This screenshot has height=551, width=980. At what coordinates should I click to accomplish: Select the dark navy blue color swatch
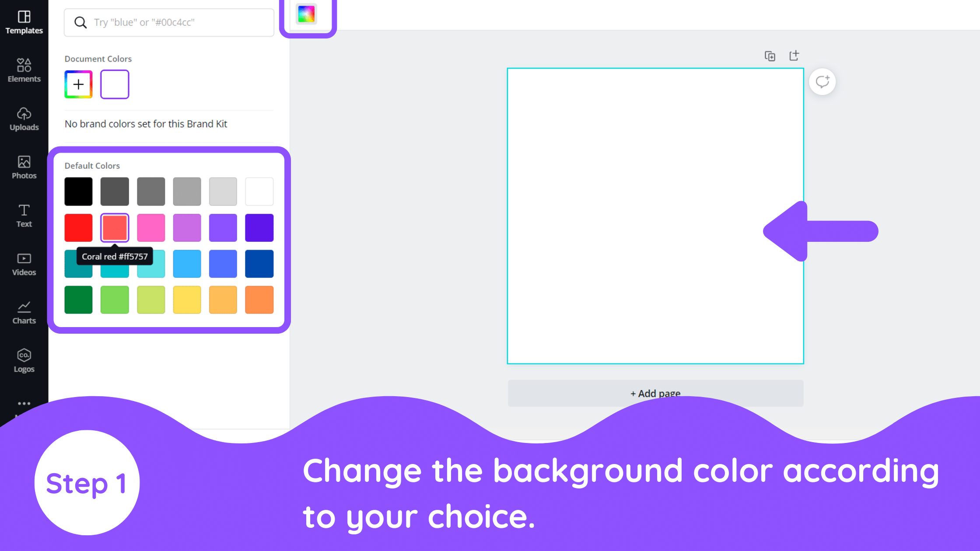259,264
